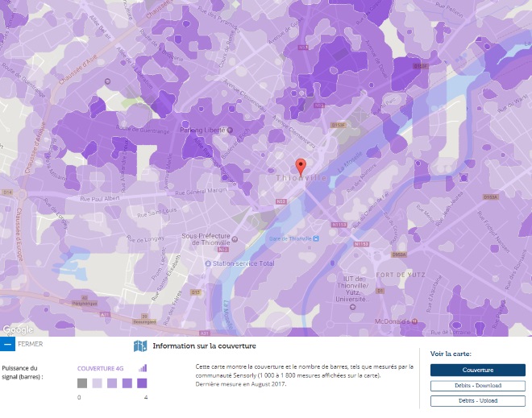
Task: Click the Thionville city label
Action: pyautogui.click(x=301, y=178)
